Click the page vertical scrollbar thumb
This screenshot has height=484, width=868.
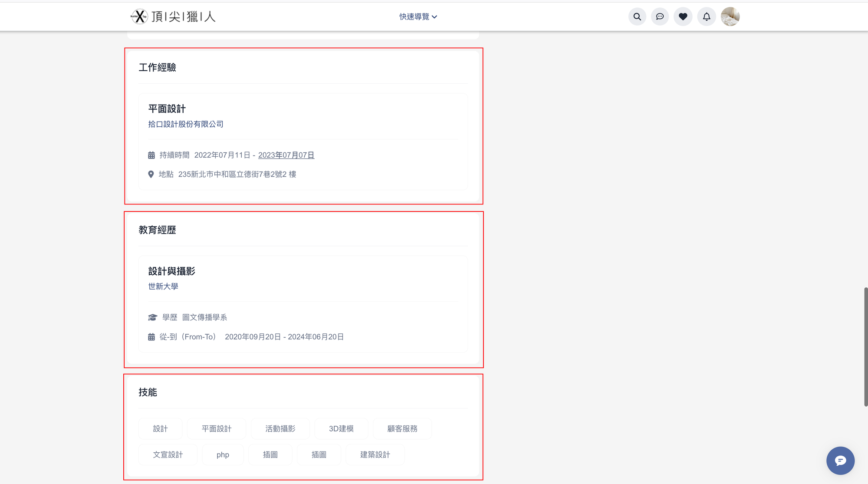coord(865,346)
